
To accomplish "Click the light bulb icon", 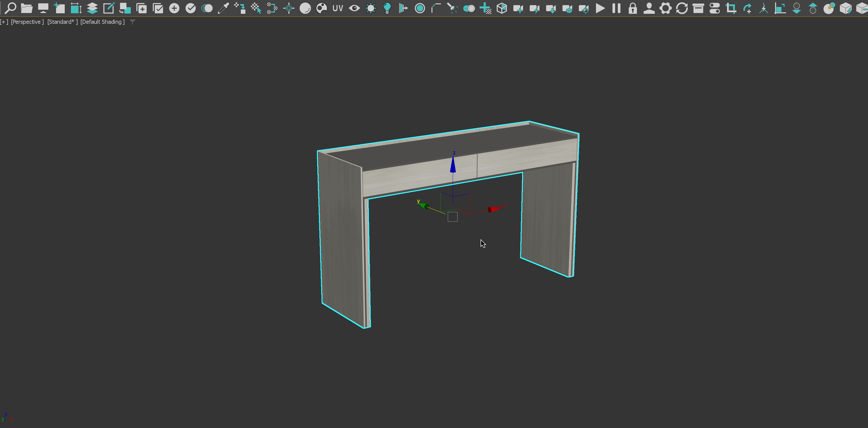I will click(387, 8).
